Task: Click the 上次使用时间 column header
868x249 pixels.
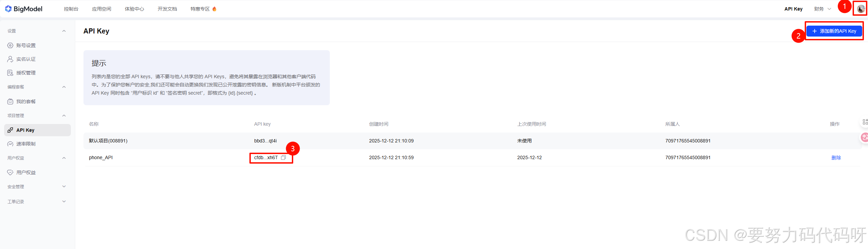Action: click(532, 124)
